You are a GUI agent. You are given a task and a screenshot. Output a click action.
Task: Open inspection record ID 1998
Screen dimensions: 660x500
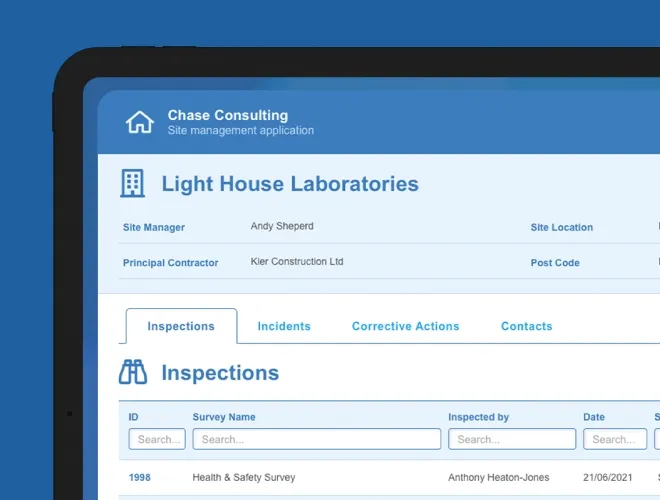point(140,478)
